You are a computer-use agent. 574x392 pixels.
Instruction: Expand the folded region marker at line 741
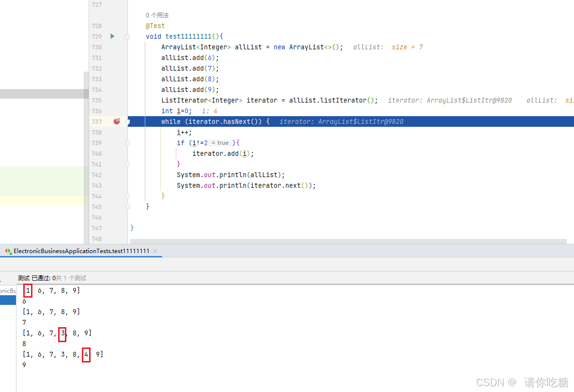coord(127,164)
